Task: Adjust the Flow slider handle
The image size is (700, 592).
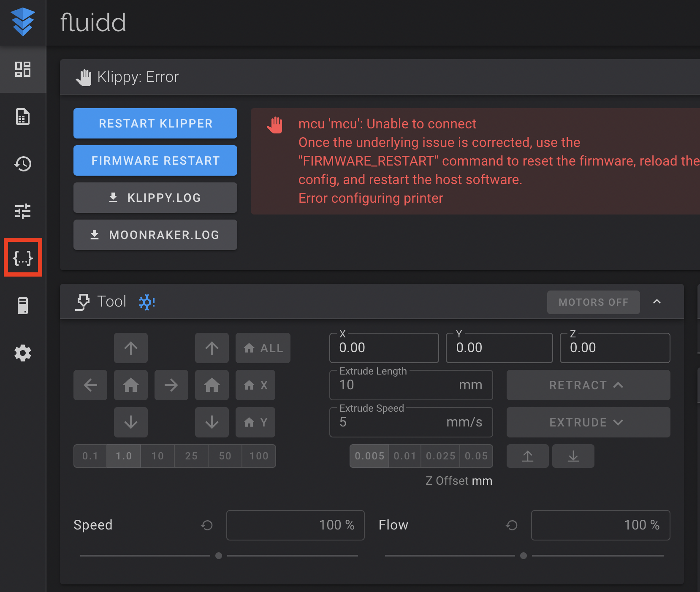Action: click(x=524, y=556)
